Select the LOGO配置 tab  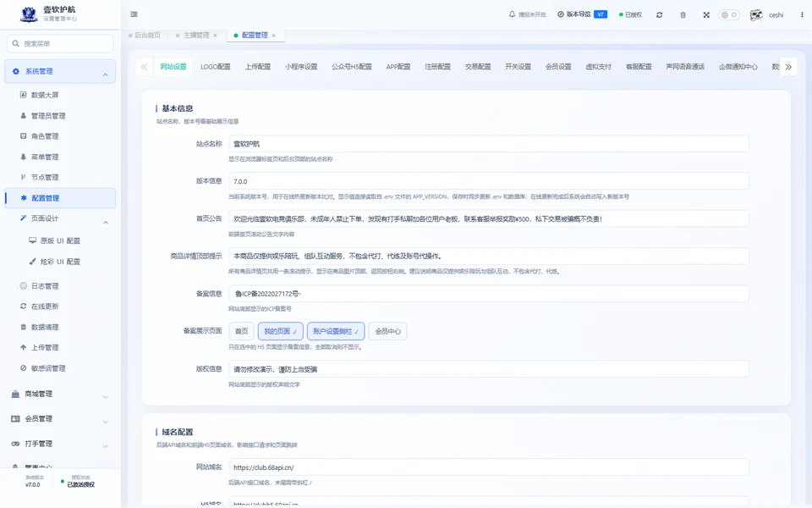216,67
